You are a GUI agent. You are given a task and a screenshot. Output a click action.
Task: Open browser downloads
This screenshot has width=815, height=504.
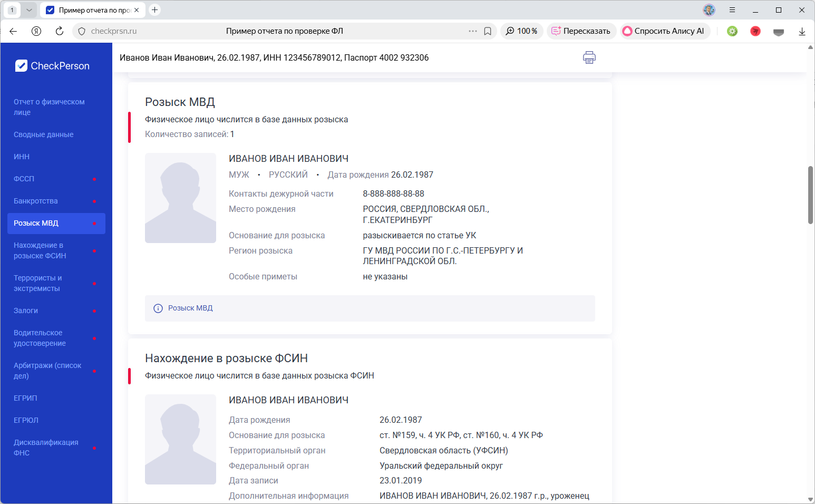tap(802, 31)
